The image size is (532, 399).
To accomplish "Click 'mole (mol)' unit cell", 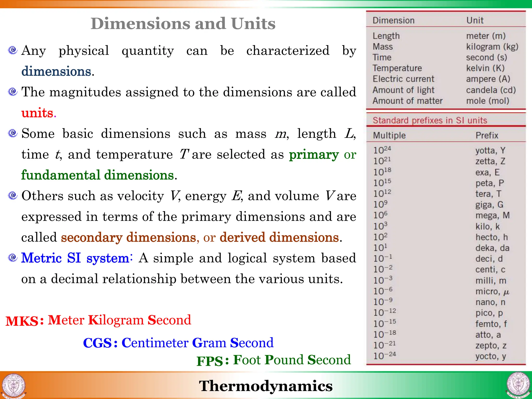I will [488, 101].
